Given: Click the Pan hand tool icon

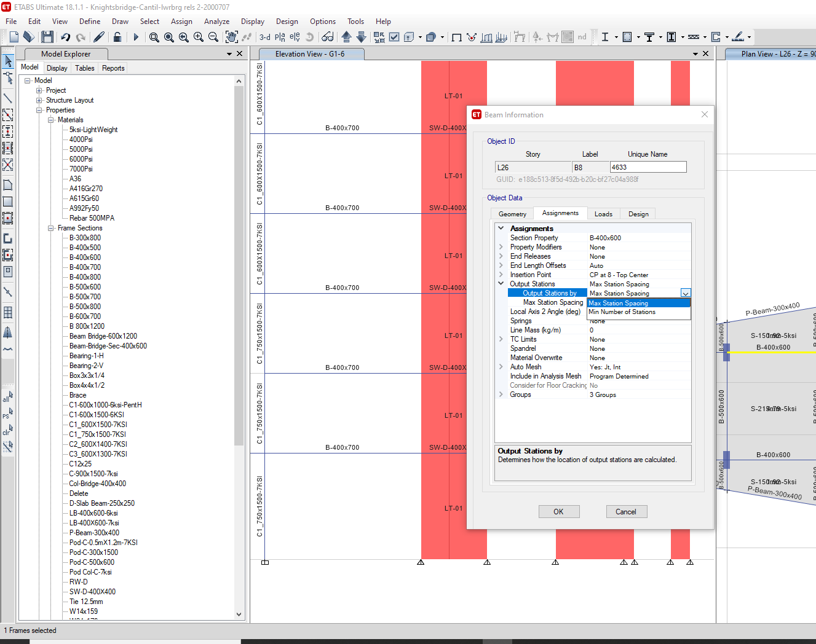Looking at the screenshot, I should (231, 37).
